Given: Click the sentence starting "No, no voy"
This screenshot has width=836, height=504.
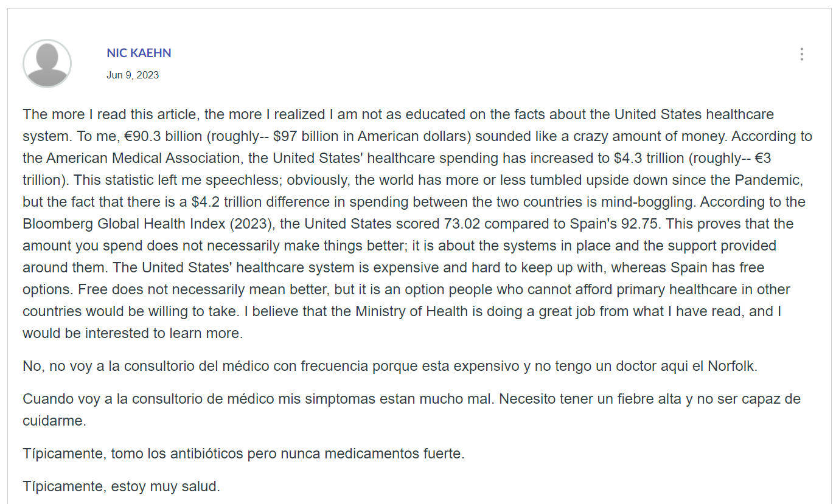Looking at the screenshot, I should tap(390, 366).
